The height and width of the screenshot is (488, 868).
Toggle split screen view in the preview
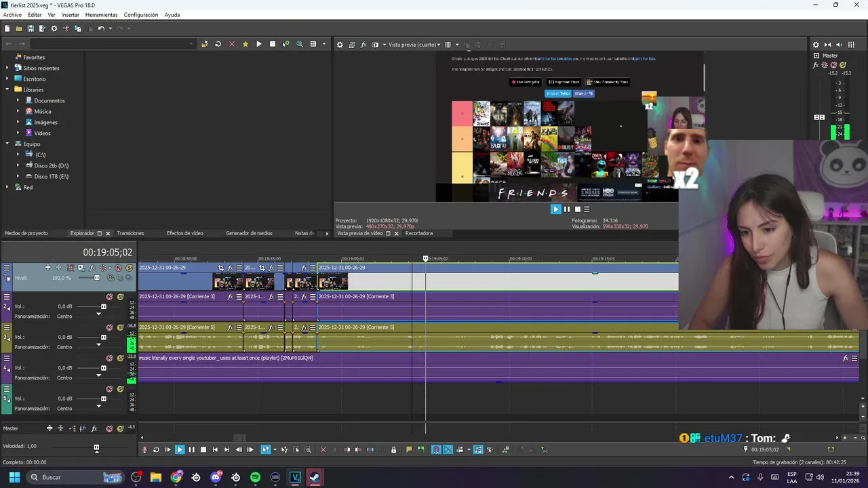click(375, 45)
